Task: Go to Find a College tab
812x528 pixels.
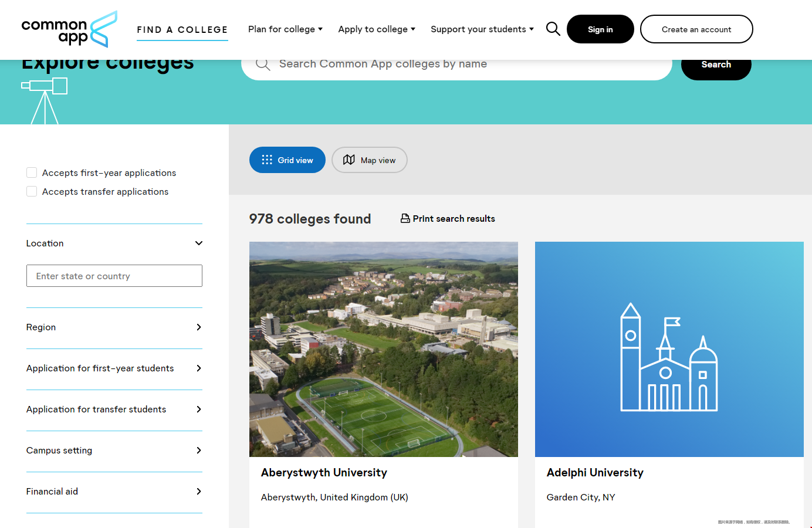Action: click(182, 30)
